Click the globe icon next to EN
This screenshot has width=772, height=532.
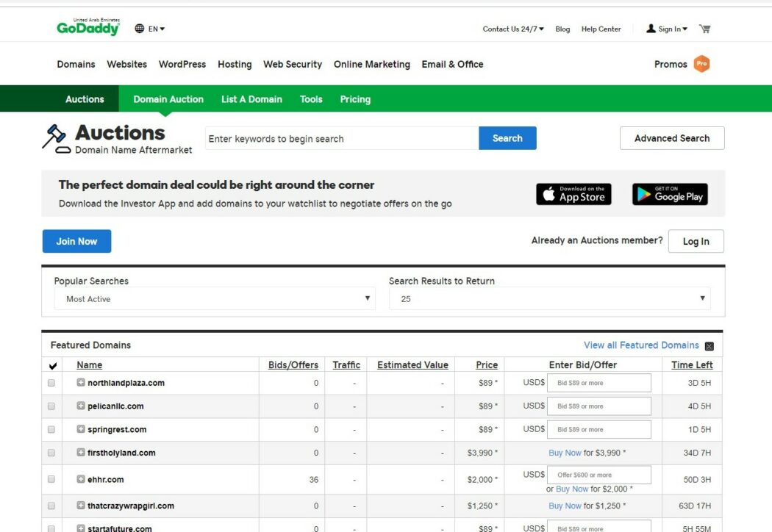coord(138,29)
